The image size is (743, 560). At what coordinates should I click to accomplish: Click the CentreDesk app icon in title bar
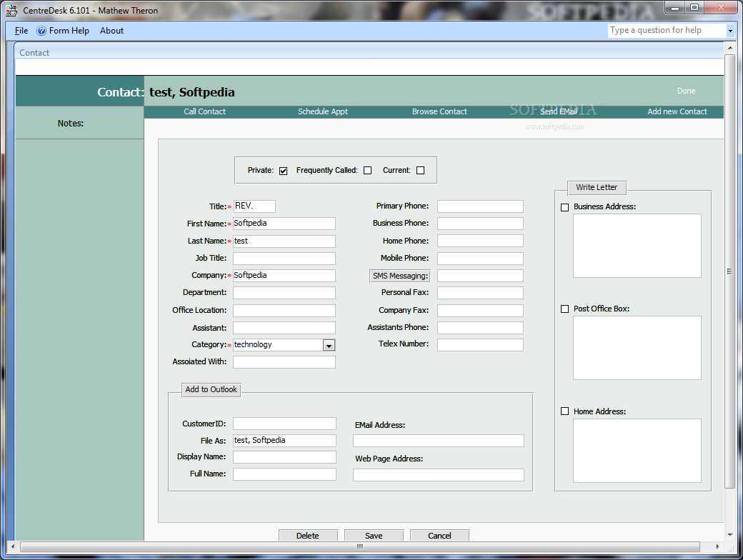point(11,11)
